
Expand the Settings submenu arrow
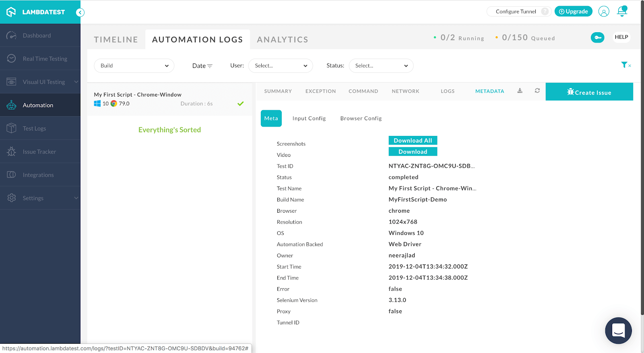click(76, 198)
